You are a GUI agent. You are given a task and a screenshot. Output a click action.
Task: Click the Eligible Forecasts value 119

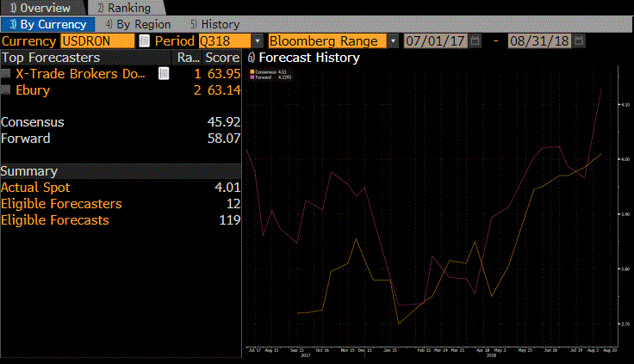pos(230,220)
